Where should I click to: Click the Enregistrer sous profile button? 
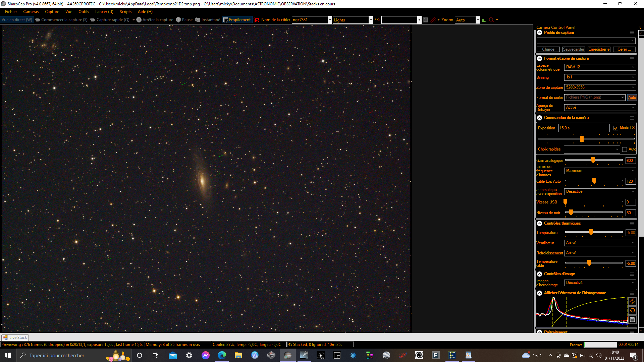(599, 49)
